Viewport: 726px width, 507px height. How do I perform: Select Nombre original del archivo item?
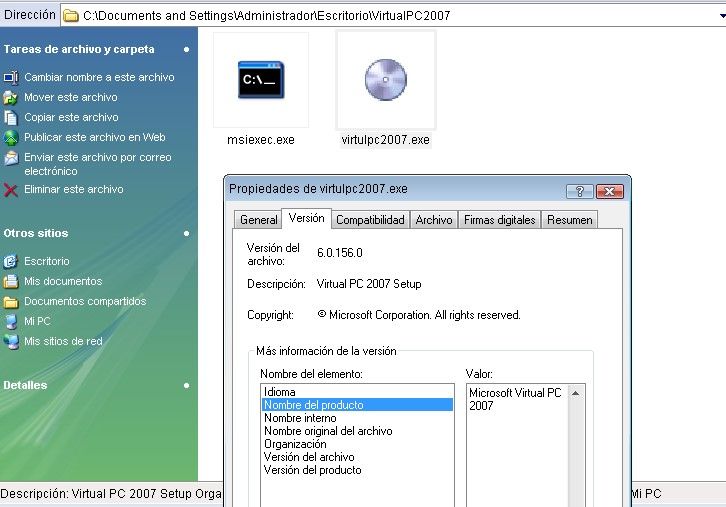357,431
